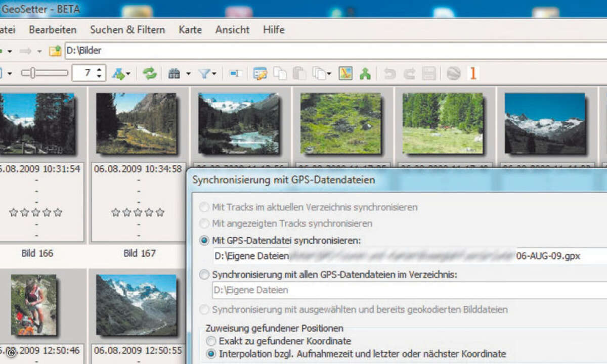This screenshot has height=364, width=607.
Task: Click the orange number one icon
Action: click(x=473, y=74)
